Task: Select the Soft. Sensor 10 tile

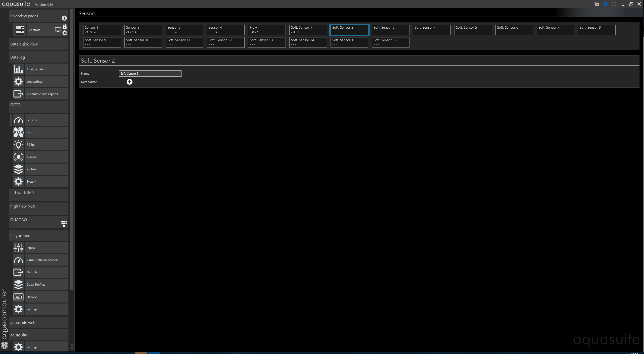Action: pyautogui.click(x=143, y=42)
